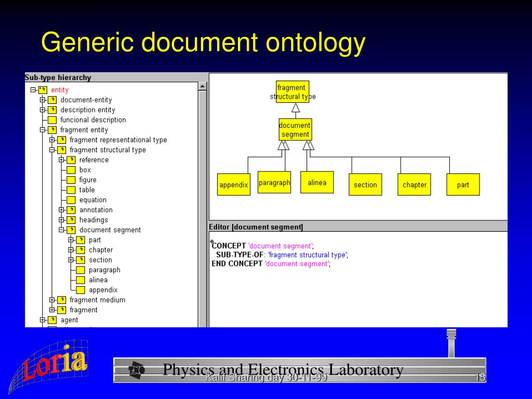Click the part diagram node

(x=463, y=184)
